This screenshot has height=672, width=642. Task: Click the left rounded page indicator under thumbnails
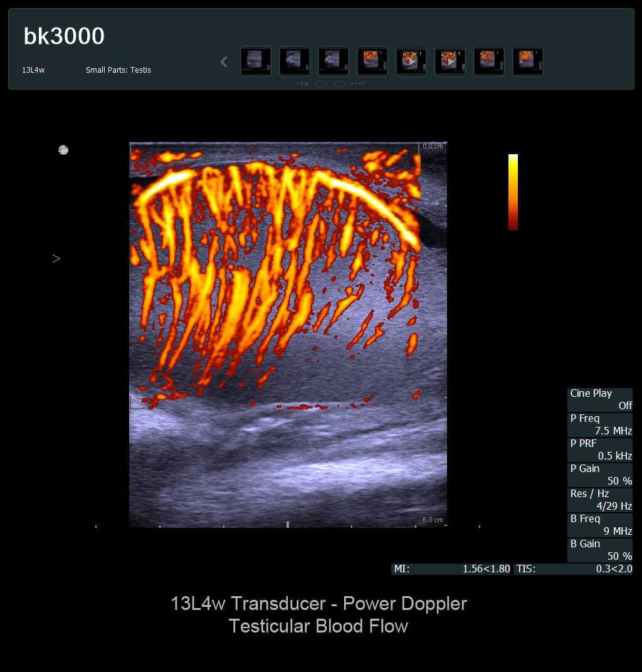click(321, 84)
